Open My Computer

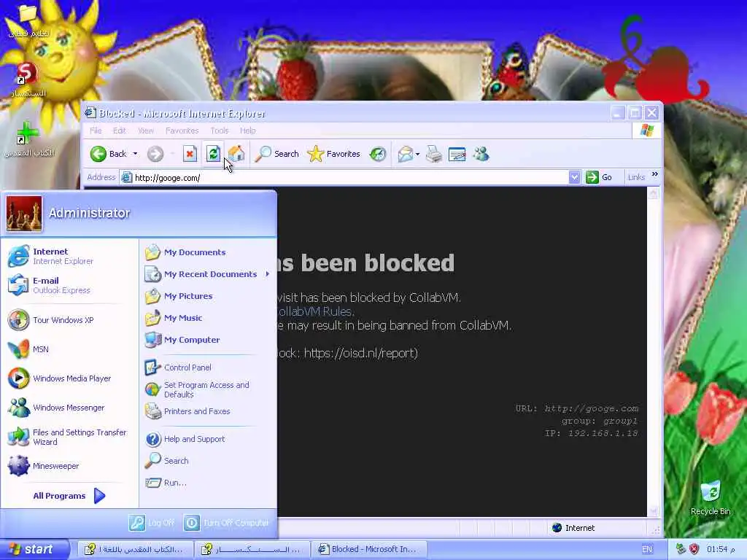[208, 340]
